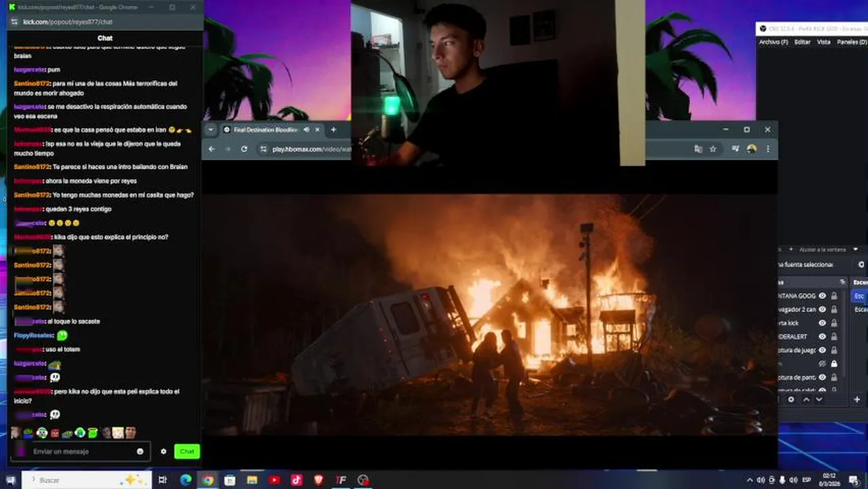The width and height of the screenshot is (868, 489).
Task: Toggle visibility of 'kick' source in OBS
Action: (x=822, y=323)
